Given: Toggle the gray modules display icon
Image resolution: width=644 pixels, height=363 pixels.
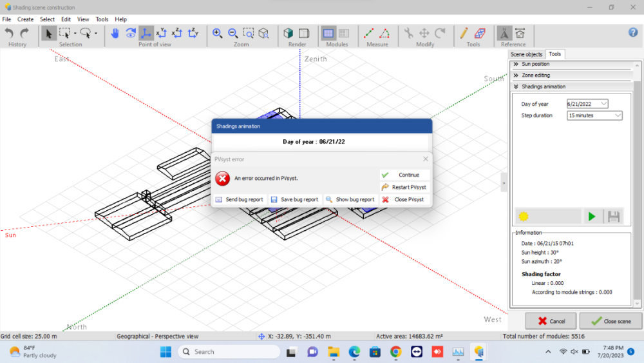Looking at the screenshot, I should click(344, 34).
